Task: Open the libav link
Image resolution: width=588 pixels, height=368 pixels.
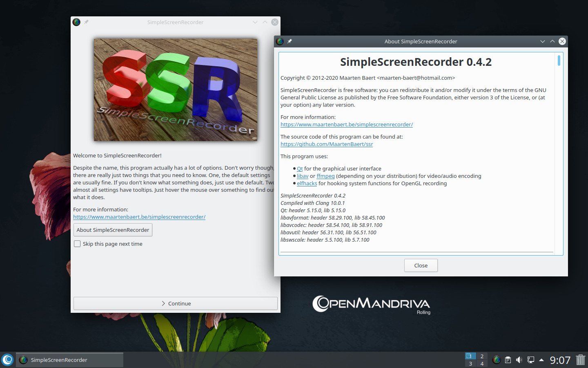Action: pos(303,176)
